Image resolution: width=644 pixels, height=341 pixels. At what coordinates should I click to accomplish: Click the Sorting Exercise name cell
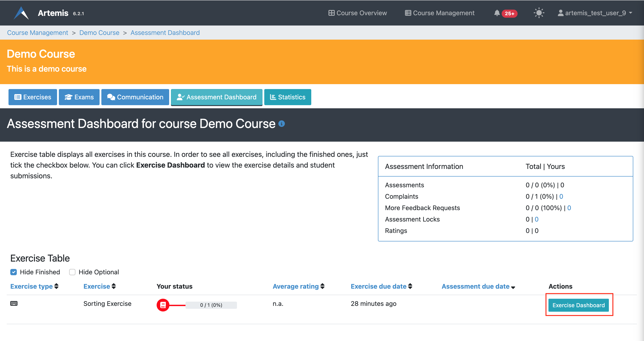pos(107,303)
